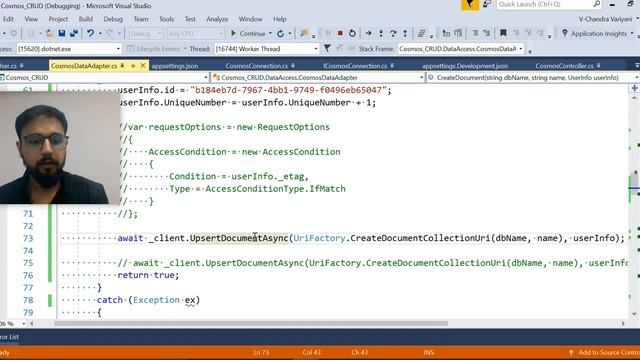Click the Break All pause icon

[x=328, y=33]
